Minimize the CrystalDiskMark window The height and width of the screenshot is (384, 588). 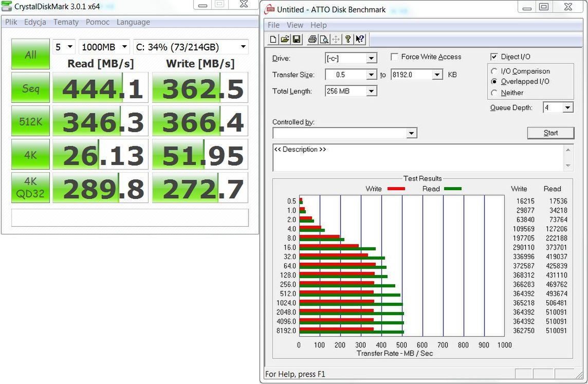tap(203, 5)
